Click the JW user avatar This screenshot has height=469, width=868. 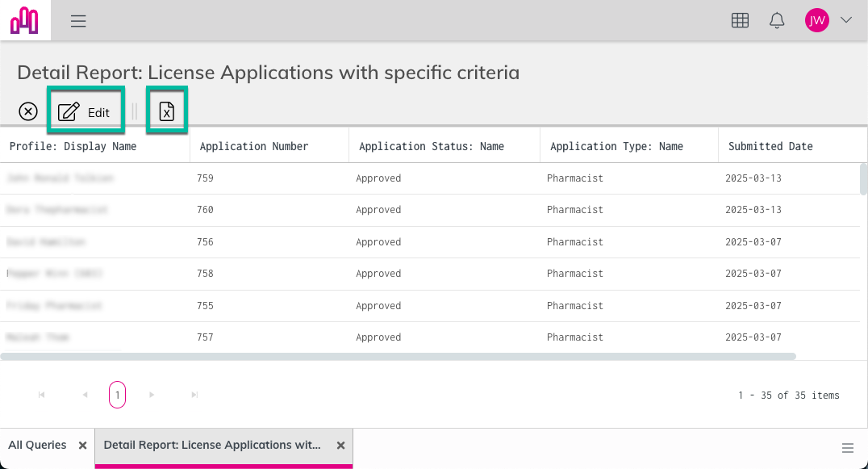(816, 20)
